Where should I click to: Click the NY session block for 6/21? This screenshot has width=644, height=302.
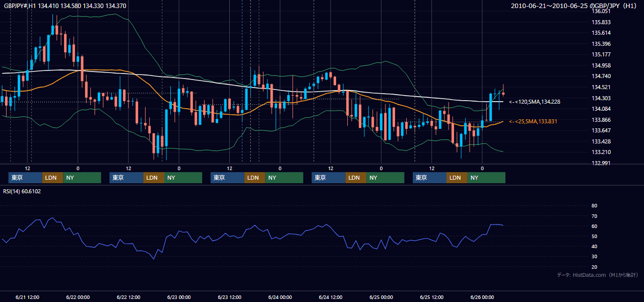pos(82,178)
